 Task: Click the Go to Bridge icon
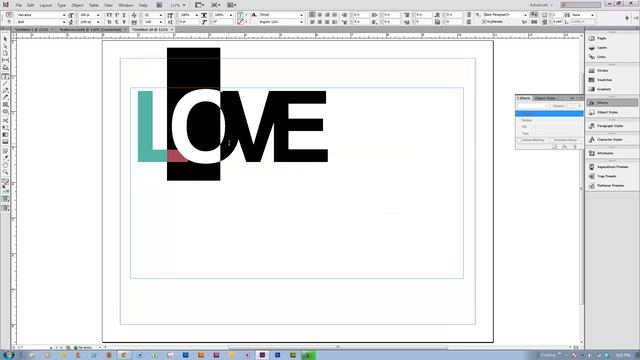pos(159,5)
